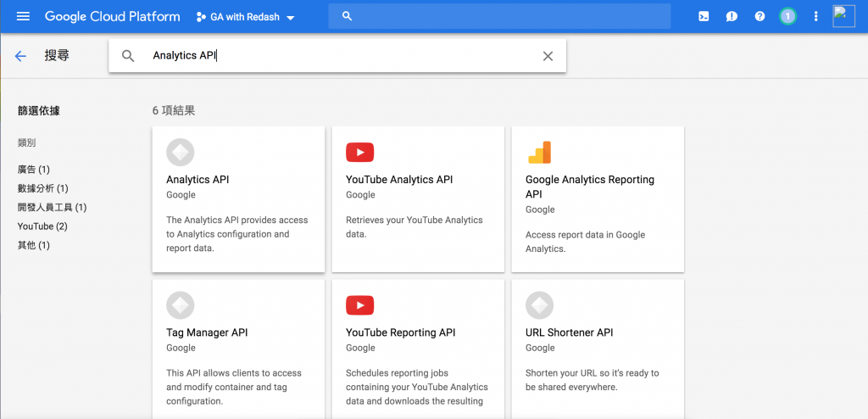Focus the top blue search bar

click(499, 16)
